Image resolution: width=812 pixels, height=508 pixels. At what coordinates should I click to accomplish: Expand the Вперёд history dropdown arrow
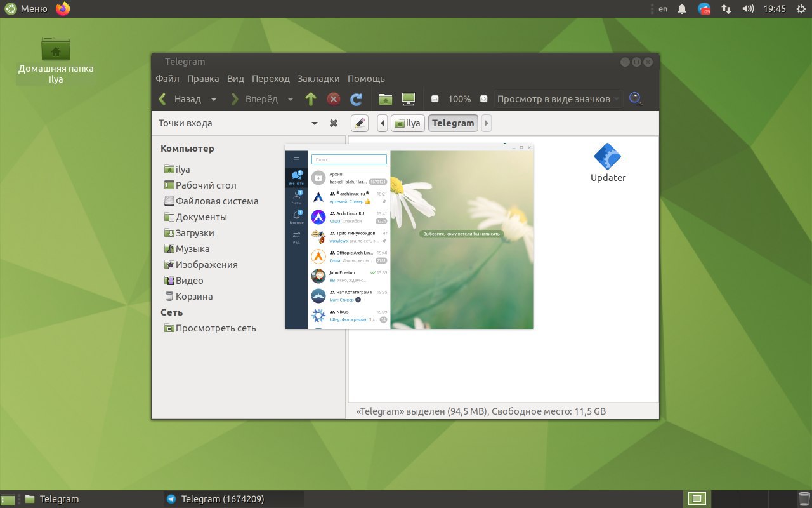(291, 99)
